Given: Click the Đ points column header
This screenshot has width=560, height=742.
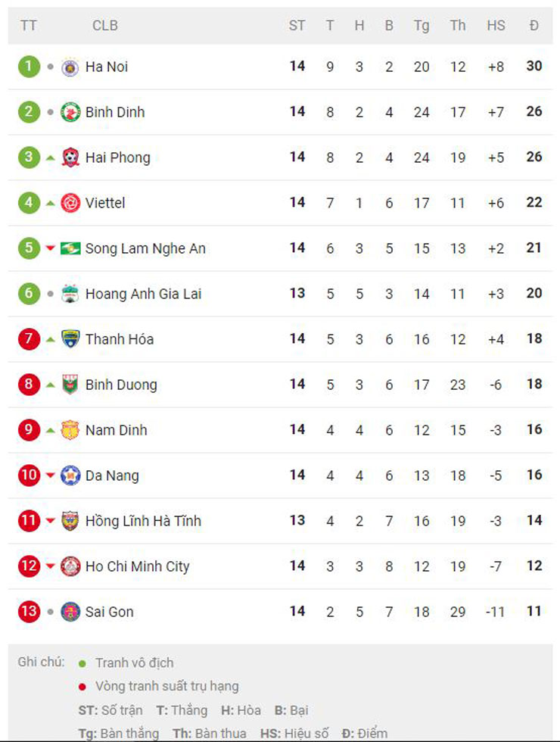Looking at the screenshot, I should pyautogui.click(x=534, y=26).
